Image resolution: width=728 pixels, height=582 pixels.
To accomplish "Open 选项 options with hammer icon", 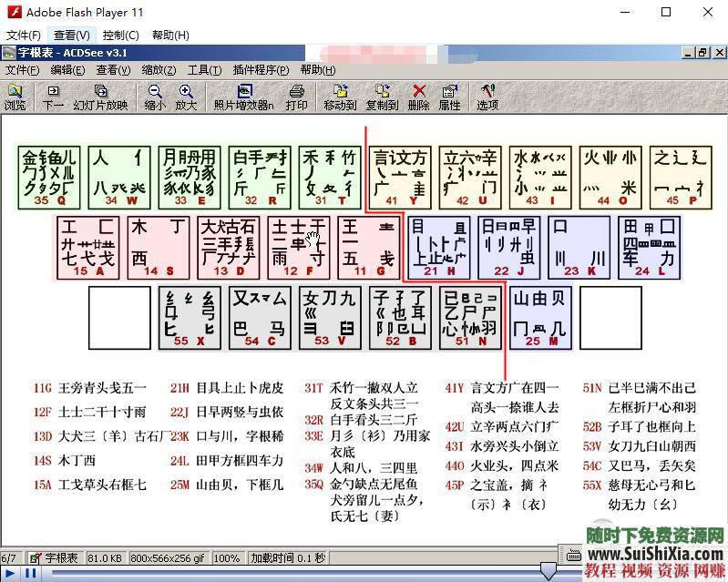I will [487, 97].
